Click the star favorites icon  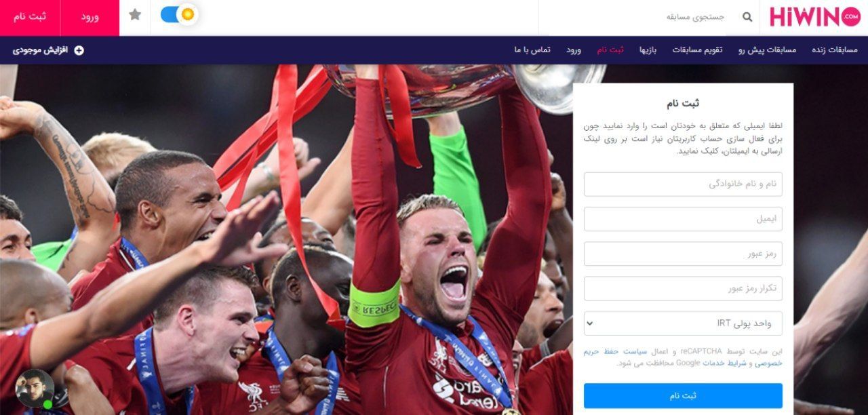click(135, 14)
